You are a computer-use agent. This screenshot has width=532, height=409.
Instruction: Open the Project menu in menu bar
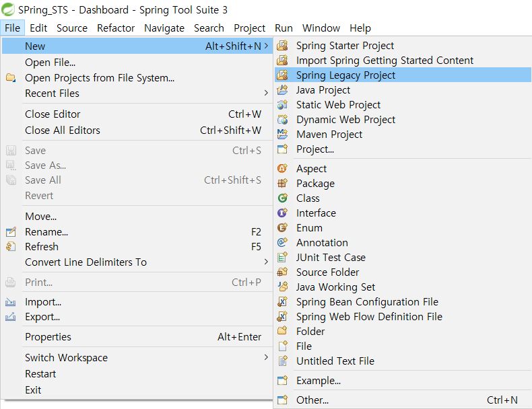[249, 28]
